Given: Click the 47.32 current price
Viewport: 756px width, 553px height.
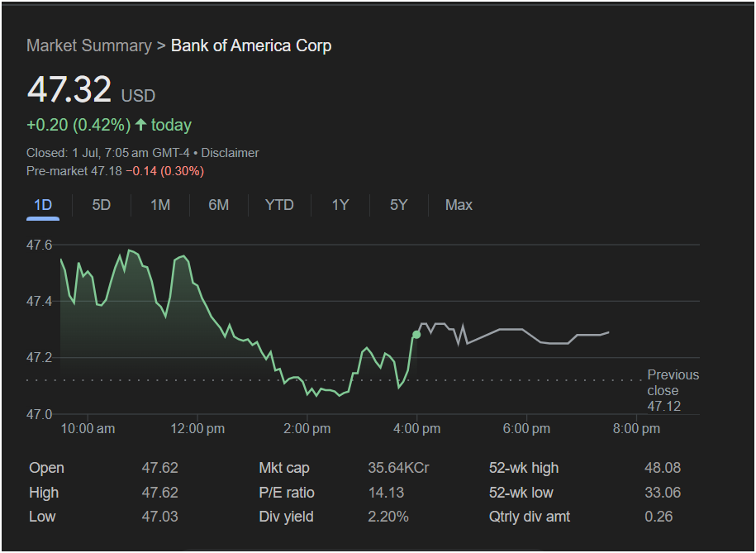Looking at the screenshot, I should tap(69, 89).
